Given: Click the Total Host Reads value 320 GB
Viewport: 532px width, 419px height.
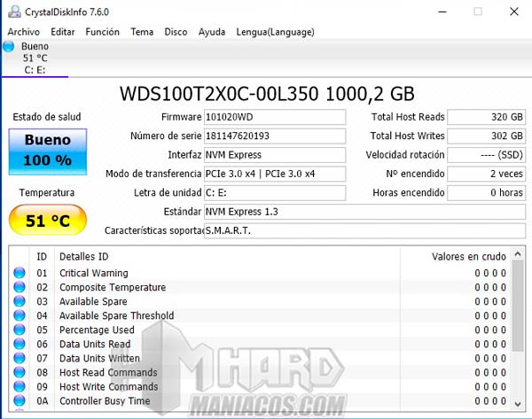Looking at the screenshot, I should tap(487, 117).
